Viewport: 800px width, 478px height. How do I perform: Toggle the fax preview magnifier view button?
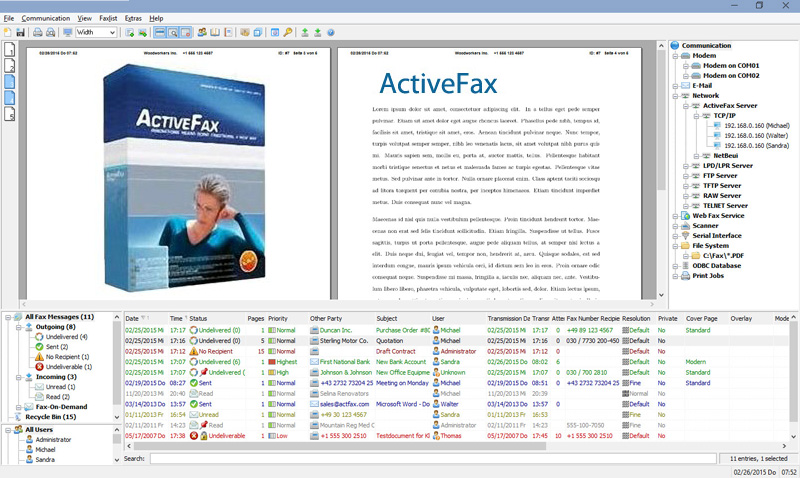173,32
